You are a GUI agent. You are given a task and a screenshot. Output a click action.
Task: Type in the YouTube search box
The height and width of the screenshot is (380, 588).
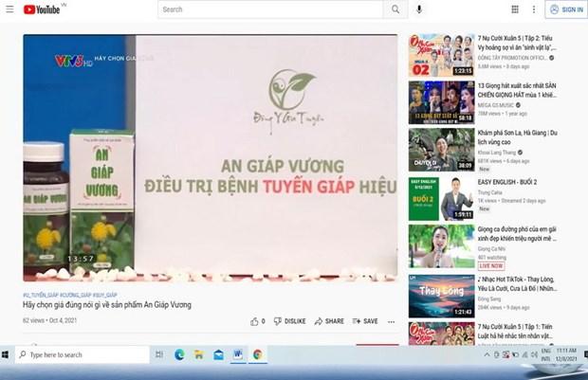270,9
